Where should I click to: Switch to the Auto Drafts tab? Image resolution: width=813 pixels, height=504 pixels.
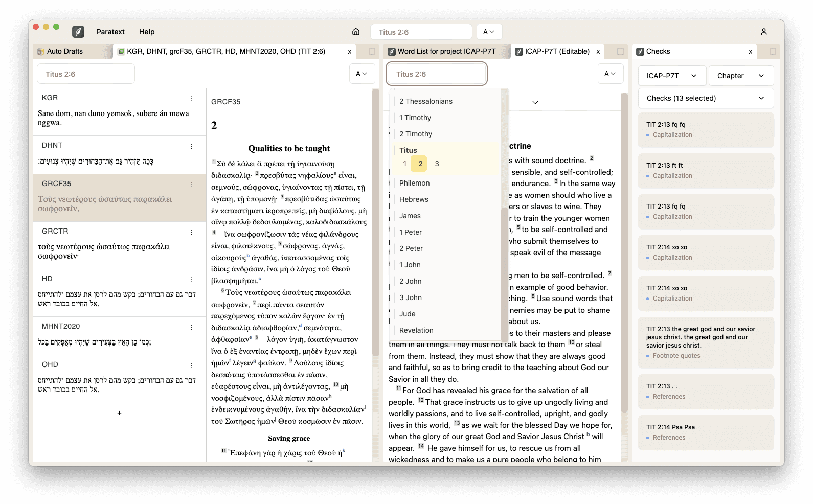73,52
